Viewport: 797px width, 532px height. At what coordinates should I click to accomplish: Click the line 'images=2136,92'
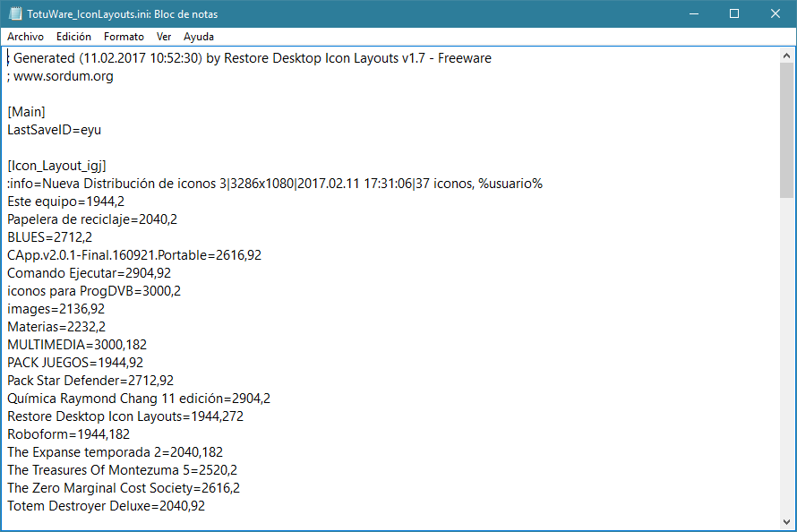(56, 309)
